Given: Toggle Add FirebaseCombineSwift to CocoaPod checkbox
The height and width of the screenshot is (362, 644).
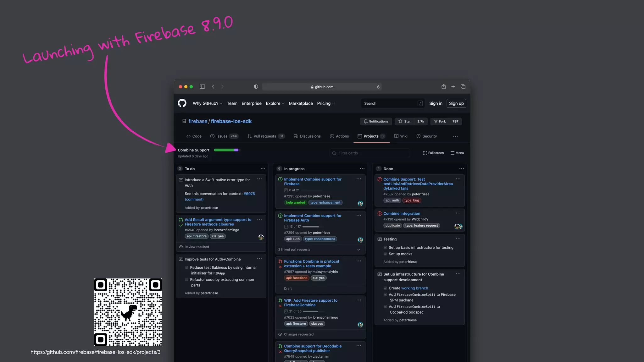Looking at the screenshot, I should pos(385,307).
